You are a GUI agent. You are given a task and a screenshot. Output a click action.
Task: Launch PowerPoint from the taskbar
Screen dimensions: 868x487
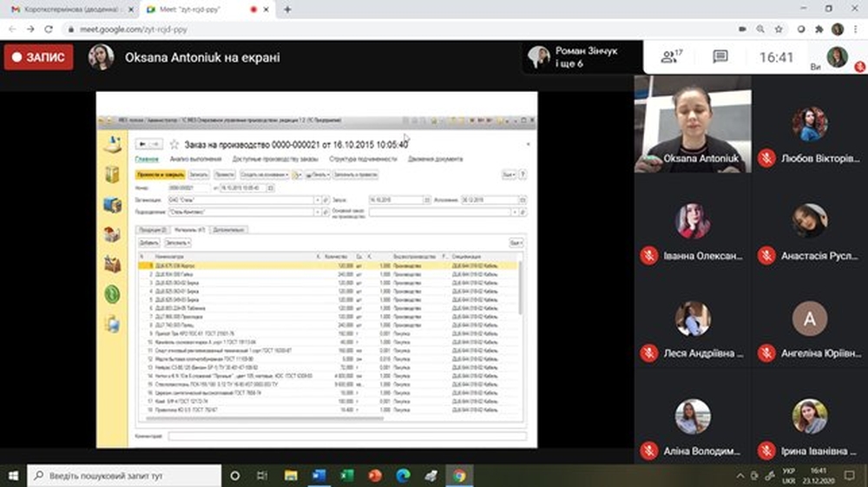click(x=374, y=476)
